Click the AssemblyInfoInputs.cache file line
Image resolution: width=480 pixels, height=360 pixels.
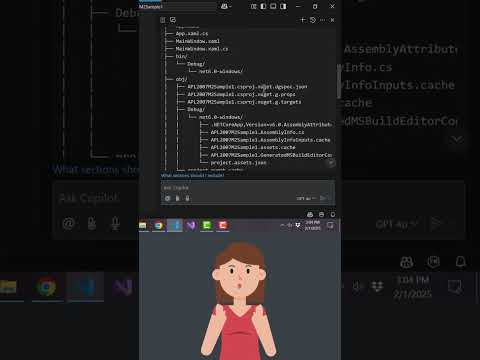pos(270,140)
